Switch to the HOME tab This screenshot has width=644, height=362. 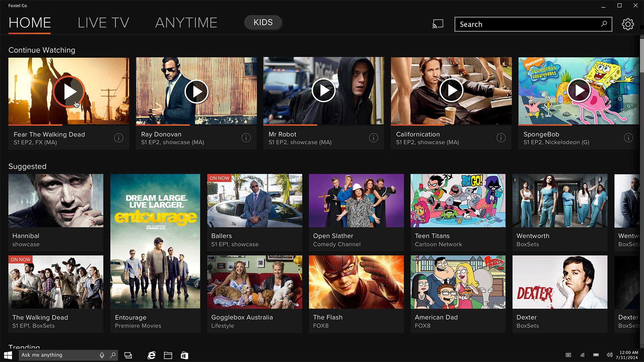[x=30, y=23]
